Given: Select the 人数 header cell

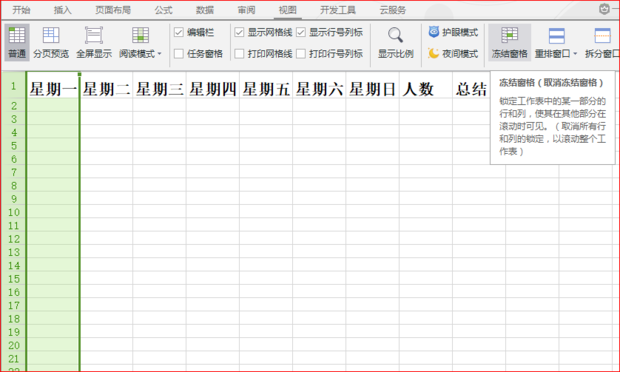Looking at the screenshot, I should [x=425, y=85].
